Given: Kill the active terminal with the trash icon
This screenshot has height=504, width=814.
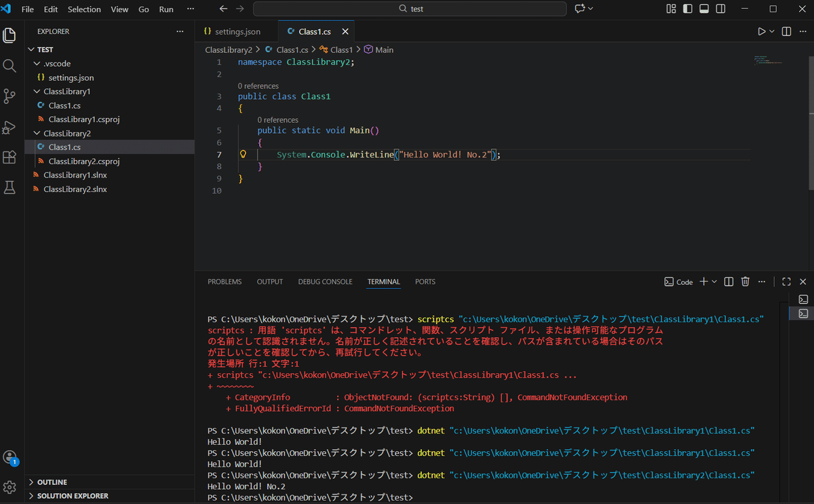Looking at the screenshot, I should click(x=745, y=281).
